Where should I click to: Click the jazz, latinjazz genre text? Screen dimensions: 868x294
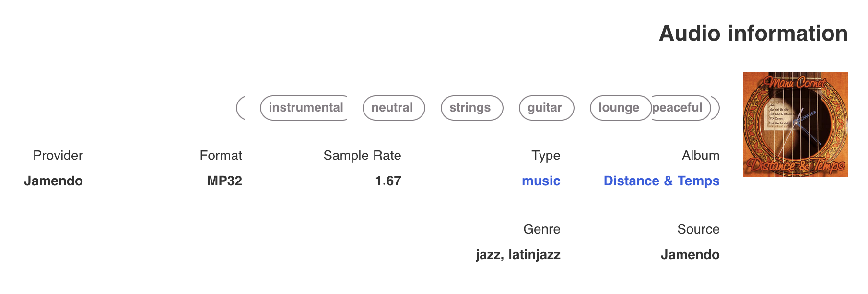[517, 254]
